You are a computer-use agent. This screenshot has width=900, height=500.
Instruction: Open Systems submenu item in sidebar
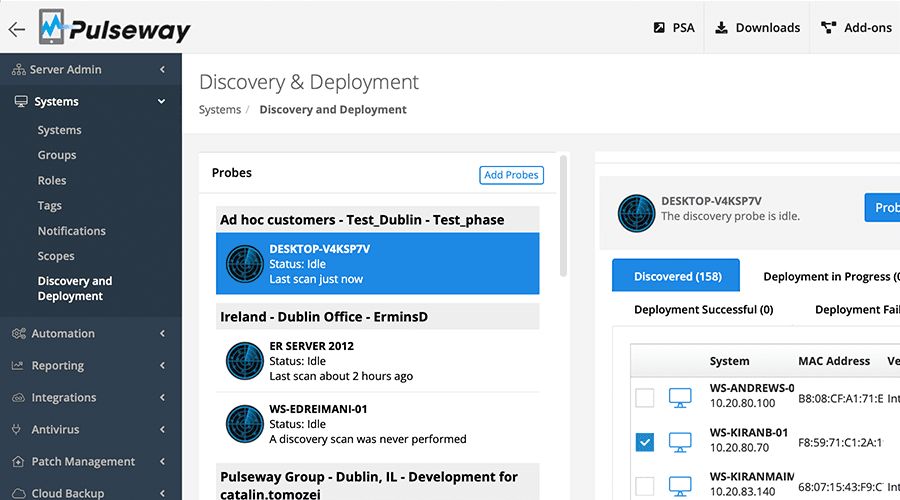(x=59, y=130)
